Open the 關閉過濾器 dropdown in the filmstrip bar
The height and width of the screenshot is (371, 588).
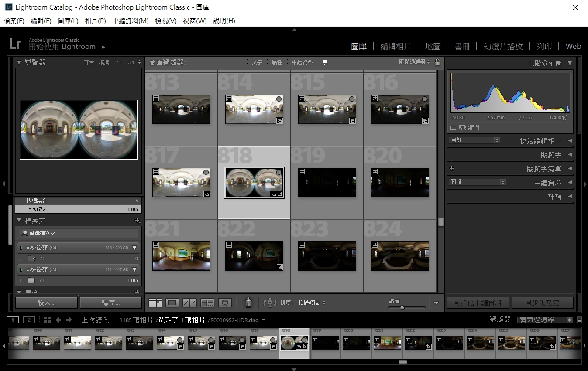[x=544, y=320]
